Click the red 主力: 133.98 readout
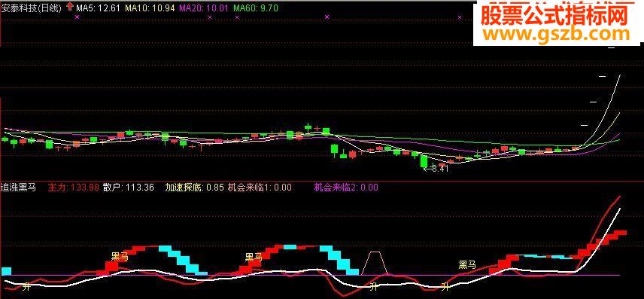The image size is (644, 299). click(74, 188)
